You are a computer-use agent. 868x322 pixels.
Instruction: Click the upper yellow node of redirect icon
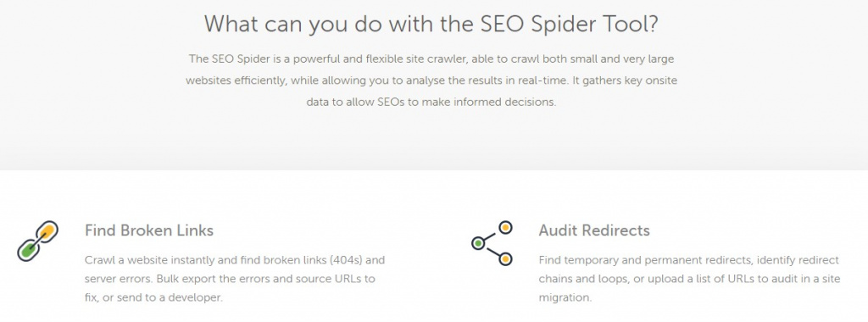click(x=505, y=227)
